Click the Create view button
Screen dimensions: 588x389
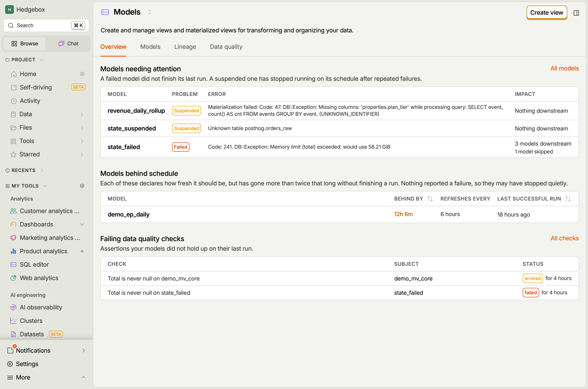pos(546,13)
